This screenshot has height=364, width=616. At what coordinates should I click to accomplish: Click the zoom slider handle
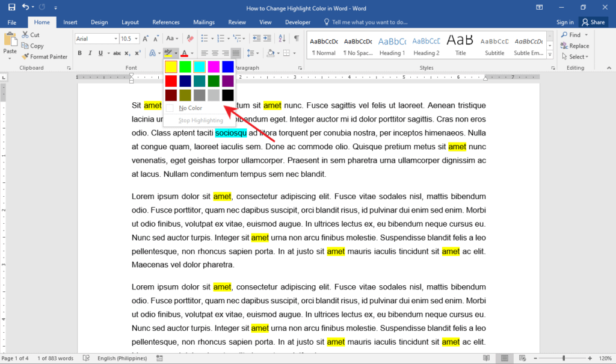[x=564, y=358]
